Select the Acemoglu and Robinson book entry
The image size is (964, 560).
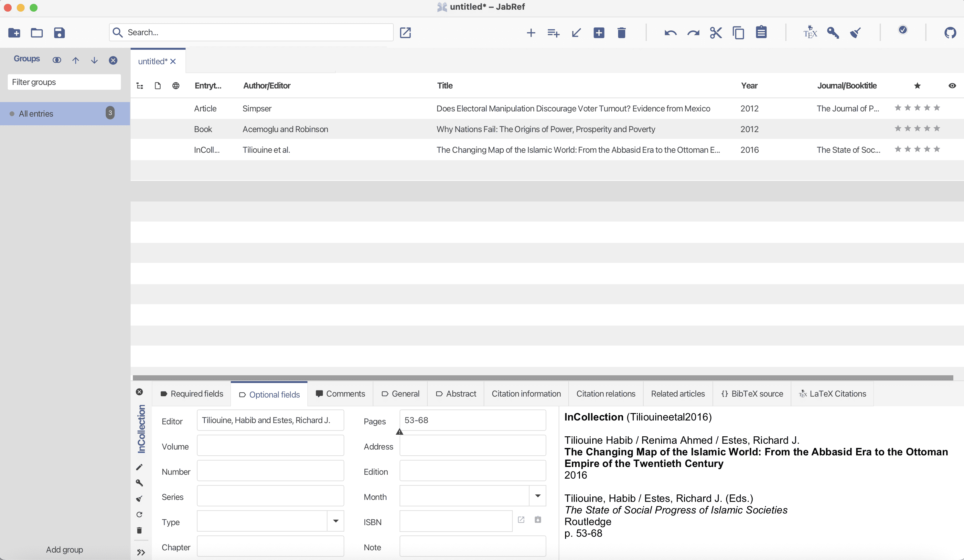pyautogui.click(x=285, y=129)
